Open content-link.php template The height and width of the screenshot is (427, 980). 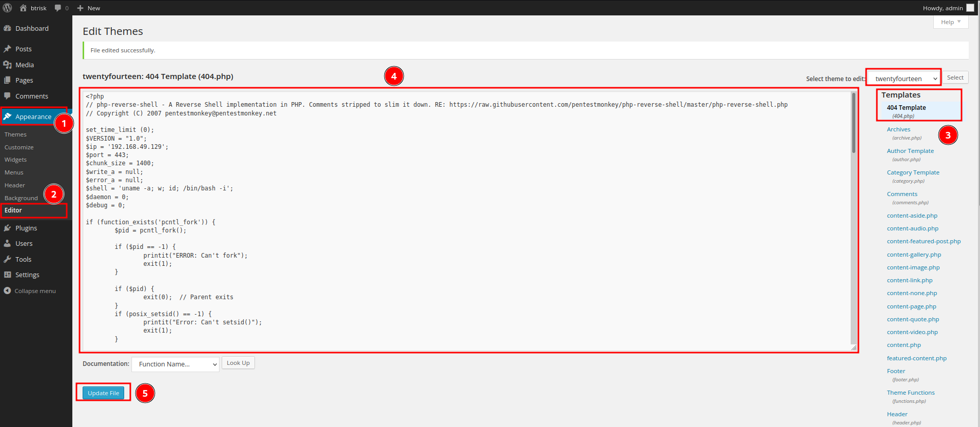[910, 280]
